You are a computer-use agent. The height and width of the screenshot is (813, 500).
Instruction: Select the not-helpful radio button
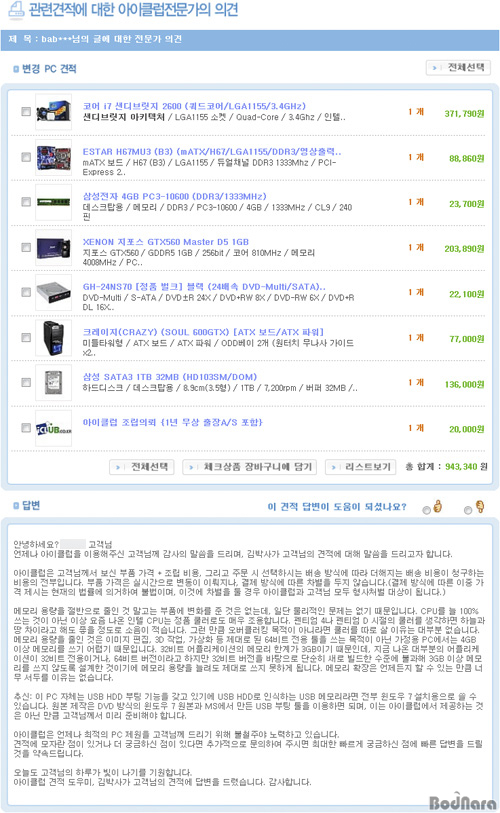click(x=468, y=510)
